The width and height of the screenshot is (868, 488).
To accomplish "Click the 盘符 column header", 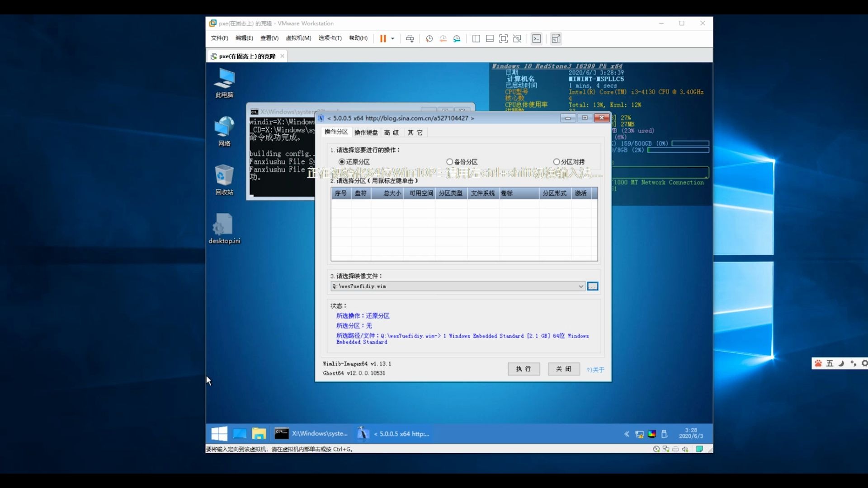I will pyautogui.click(x=361, y=193).
